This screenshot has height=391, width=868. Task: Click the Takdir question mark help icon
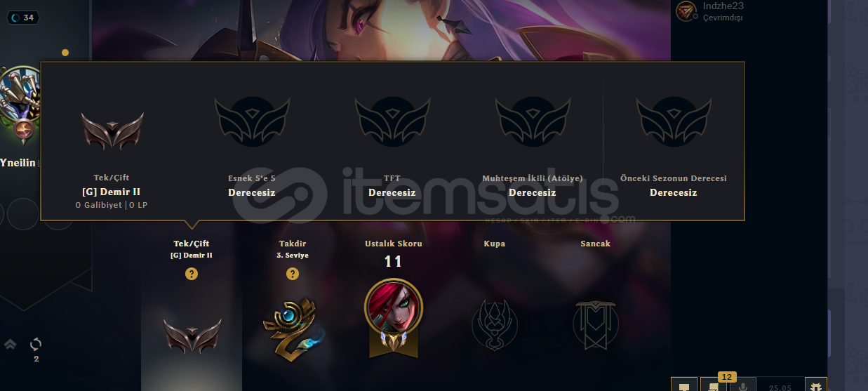tap(293, 274)
